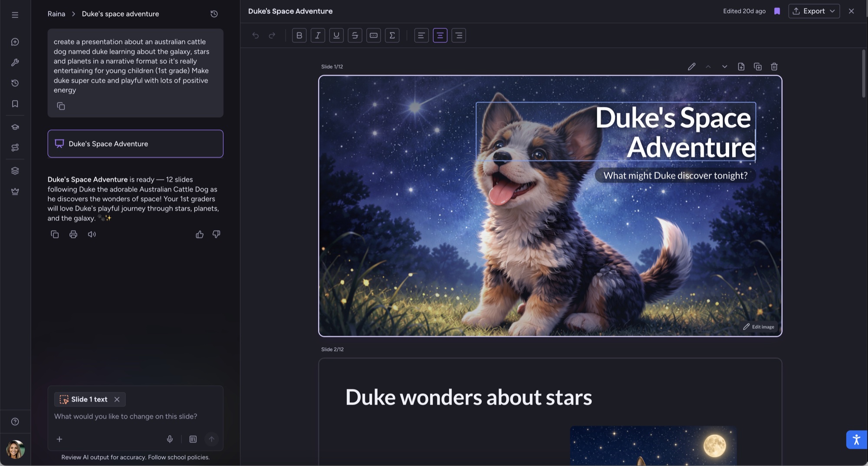Align text left
This screenshot has width=868, height=466.
point(421,36)
